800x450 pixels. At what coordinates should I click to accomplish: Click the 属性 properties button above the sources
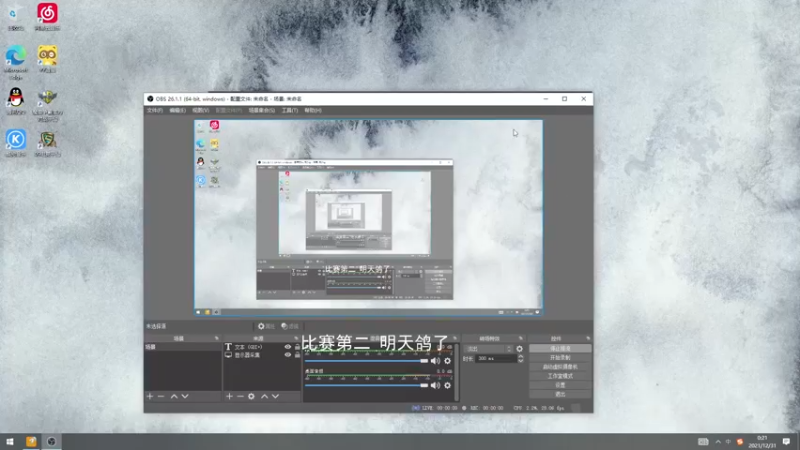click(x=266, y=326)
